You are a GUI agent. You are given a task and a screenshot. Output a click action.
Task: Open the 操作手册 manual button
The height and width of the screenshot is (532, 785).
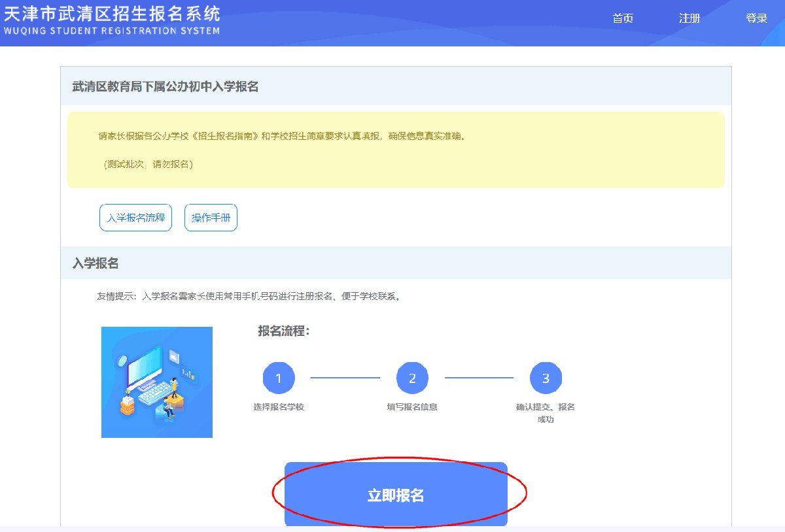point(211,218)
